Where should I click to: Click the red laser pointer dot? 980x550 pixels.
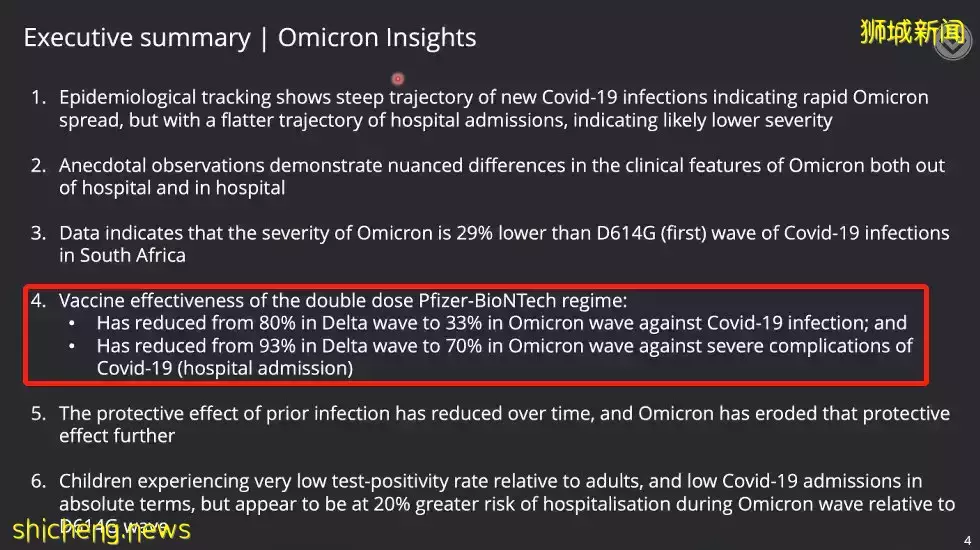point(397,78)
